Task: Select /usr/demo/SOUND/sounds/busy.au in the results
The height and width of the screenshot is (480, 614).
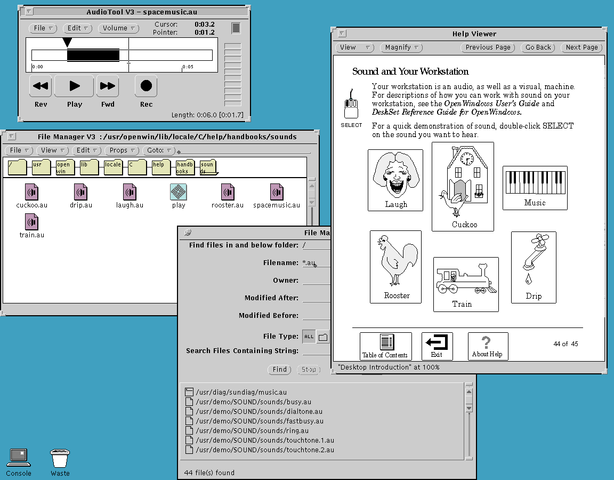Action: click(x=248, y=402)
